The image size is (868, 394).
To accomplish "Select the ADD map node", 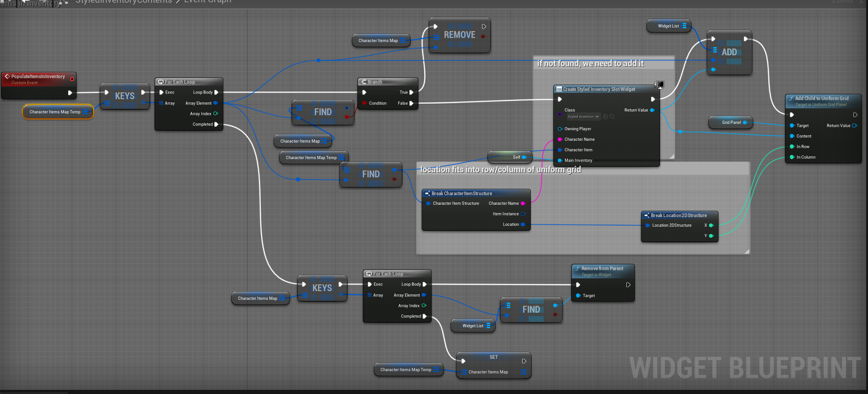I will (x=729, y=53).
